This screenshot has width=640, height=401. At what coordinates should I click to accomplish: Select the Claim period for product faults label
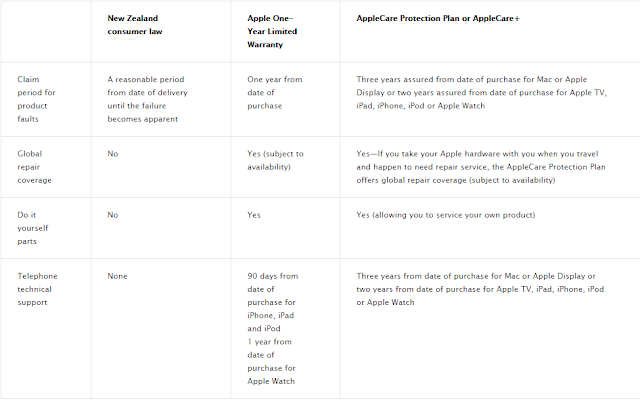tap(36, 97)
